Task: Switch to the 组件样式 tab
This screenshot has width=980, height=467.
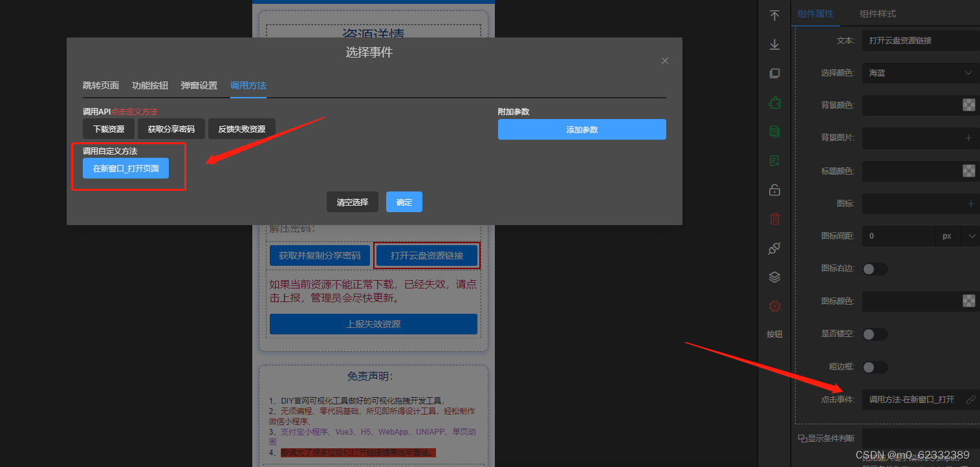Action: tap(877, 13)
